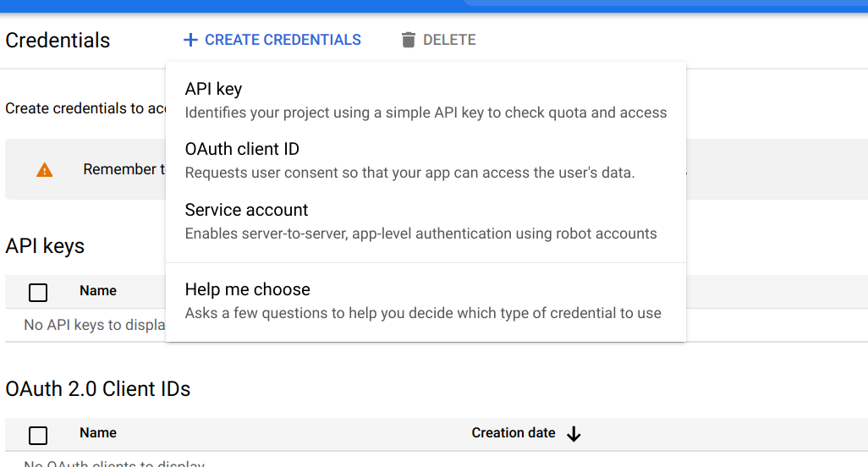868x467 pixels.
Task: Click Name header in API keys table
Action: pyautogui.click(x=98, y=291)
